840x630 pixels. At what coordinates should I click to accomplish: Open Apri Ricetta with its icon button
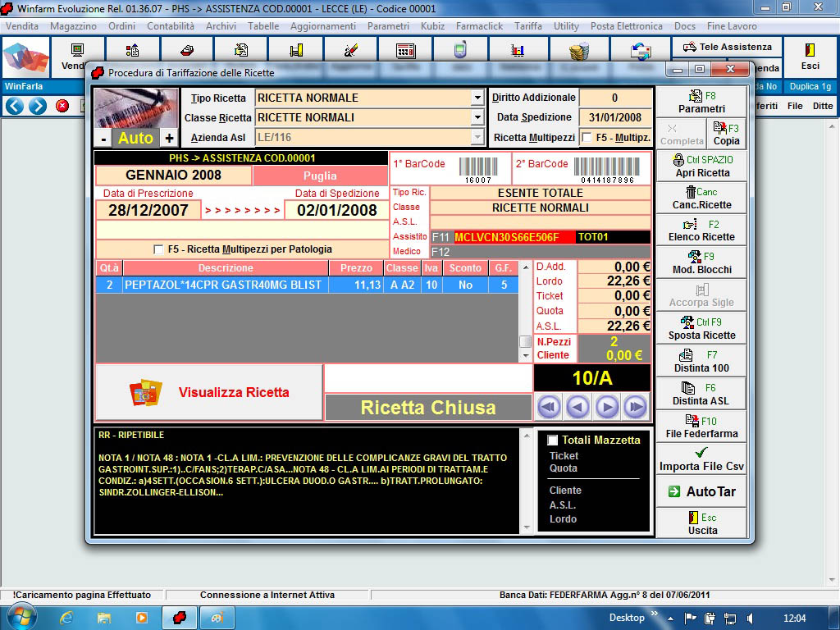(701, 167)
